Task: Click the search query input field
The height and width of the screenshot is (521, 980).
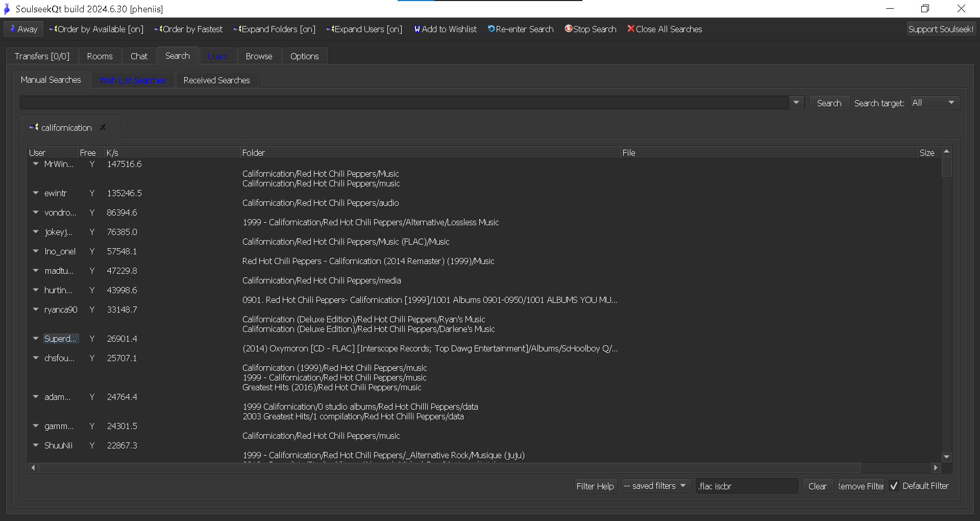Action: coord(404,103)
